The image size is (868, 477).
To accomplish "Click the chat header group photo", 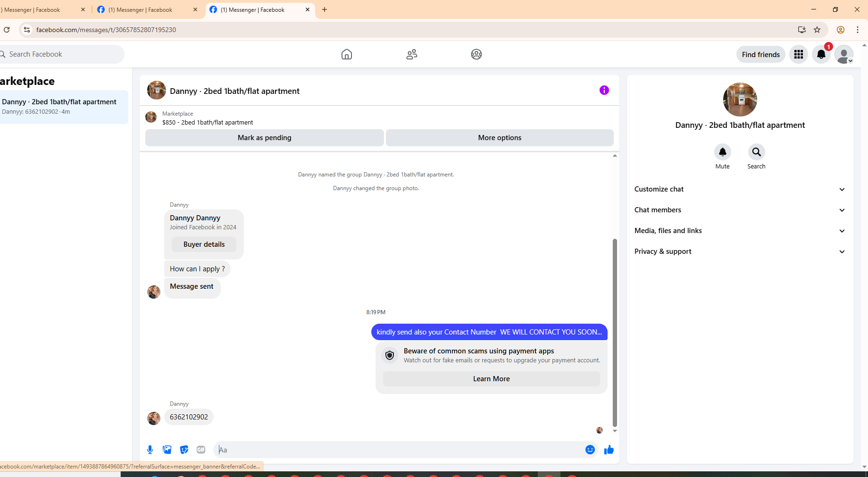I will (x=157, y=90).
